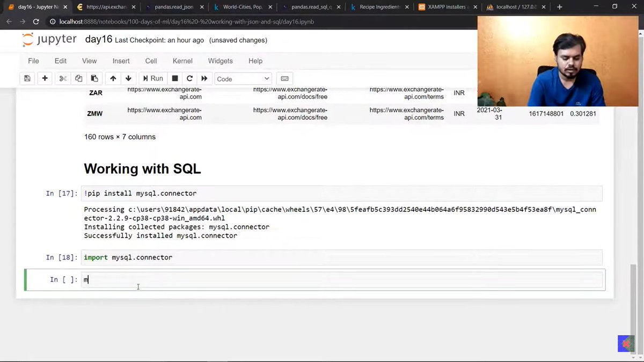
Task: Run the current cell
Action: 153,78
